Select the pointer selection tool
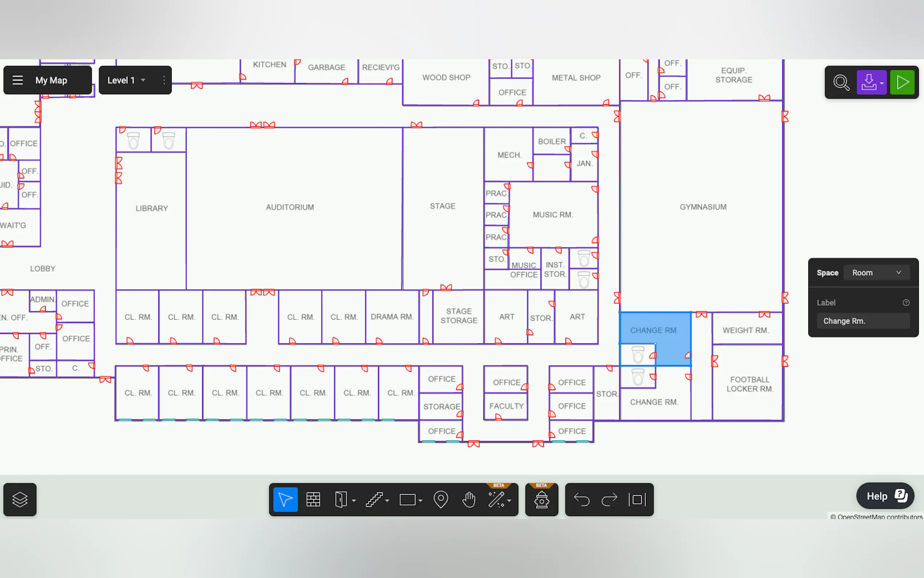 285,499
